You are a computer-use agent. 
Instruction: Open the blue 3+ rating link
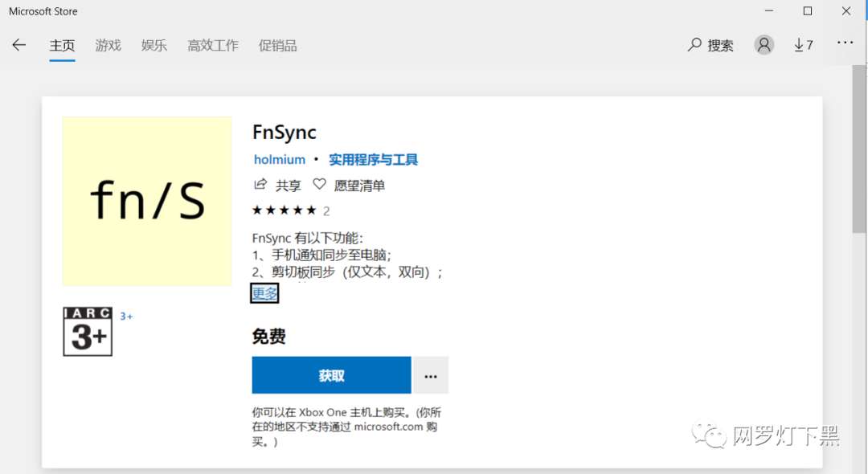pyautogui.click(x=126, y=317)
